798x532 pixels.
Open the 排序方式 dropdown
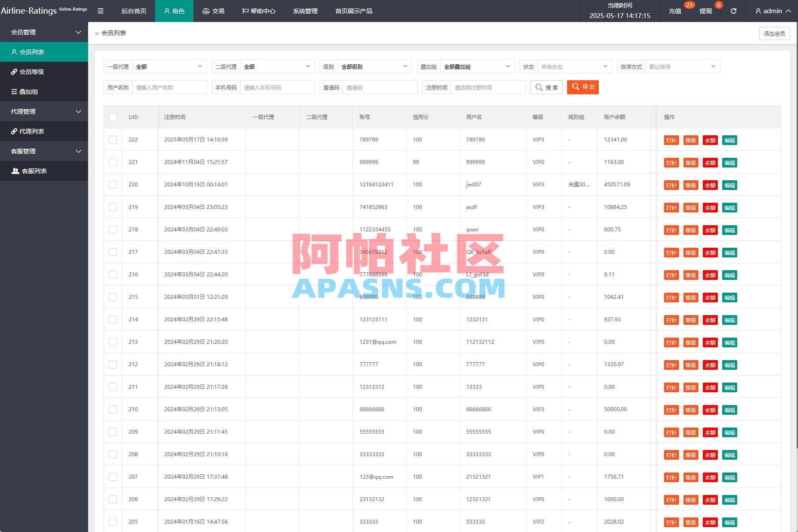point(682,67)
